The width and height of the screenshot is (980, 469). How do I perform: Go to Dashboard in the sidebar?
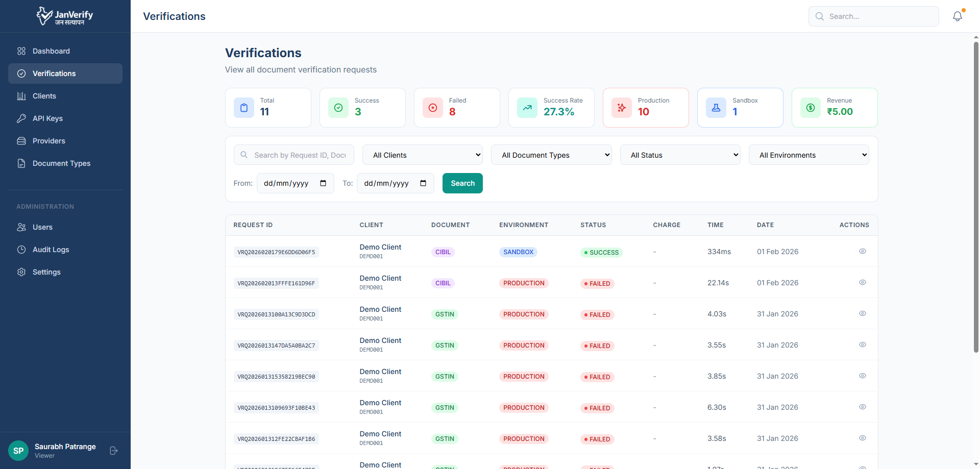pos(51,51)
